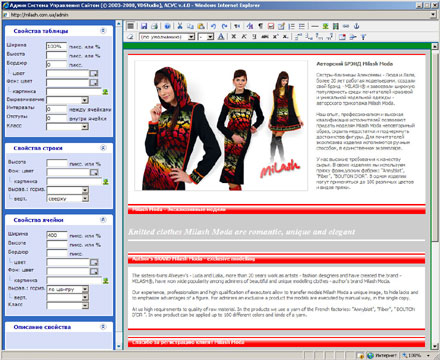Click image picker icon in cell properties panel
Screen dimensions: 440x360
pyautogui.click(x=106, y=281)
